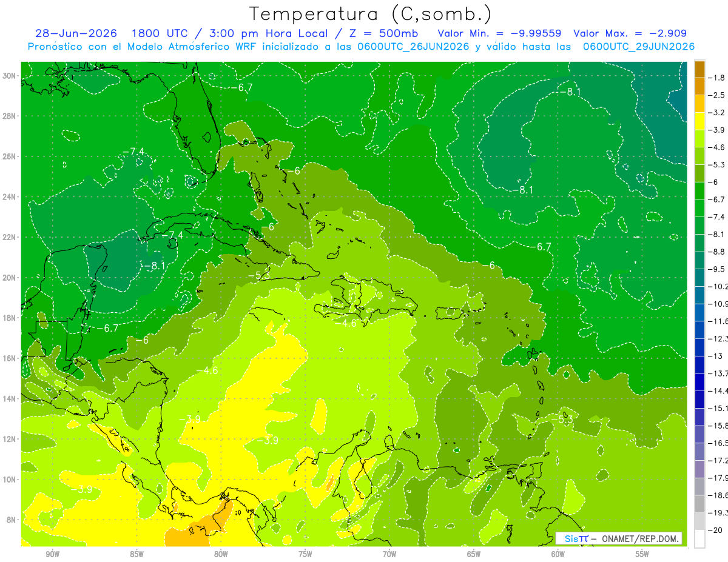Screen dimensions: 728x562
Task: Click the '8N' latitude axis label
Action: click(12, 520)
